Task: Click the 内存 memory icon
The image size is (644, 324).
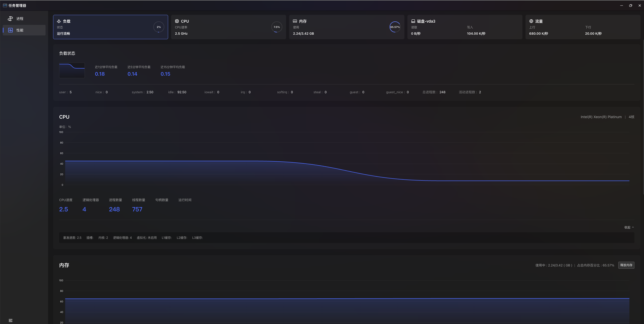Action: (x=295, y=21)
